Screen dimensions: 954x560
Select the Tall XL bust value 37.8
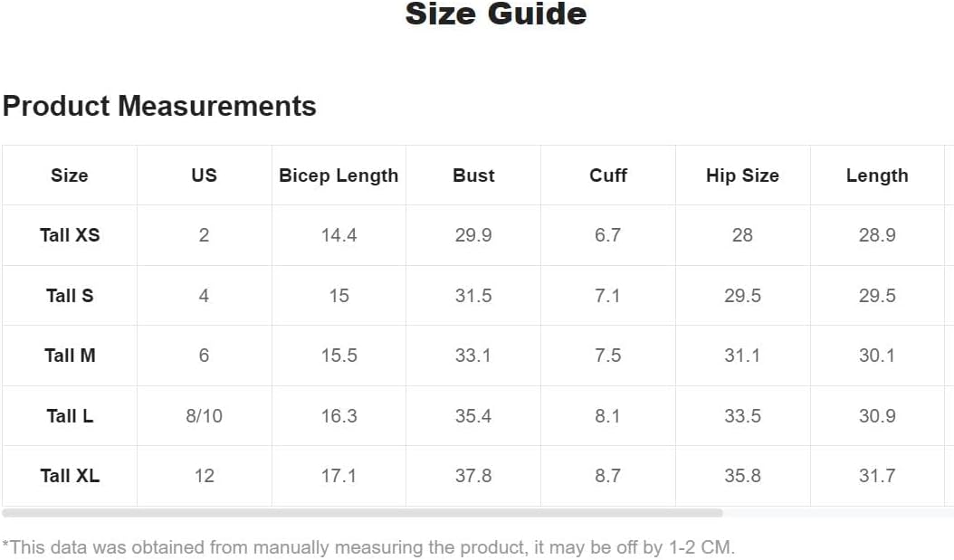[473, 476]
